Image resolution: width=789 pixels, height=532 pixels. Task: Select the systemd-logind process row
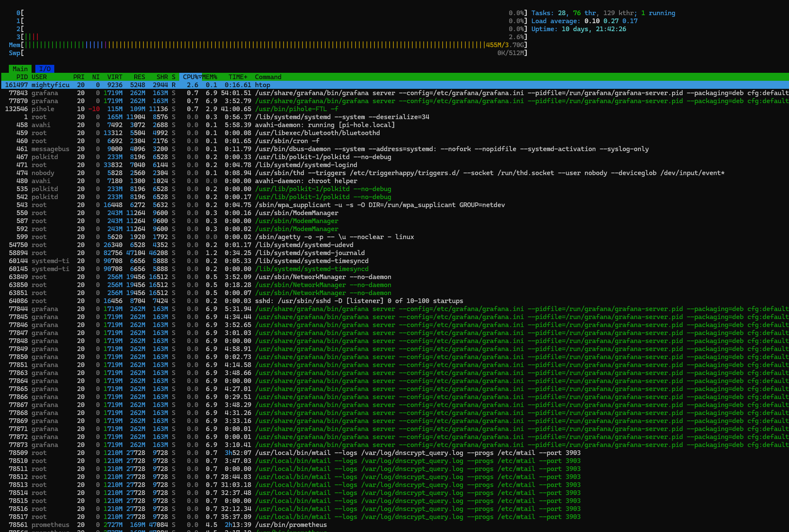(x=395, y=165)
